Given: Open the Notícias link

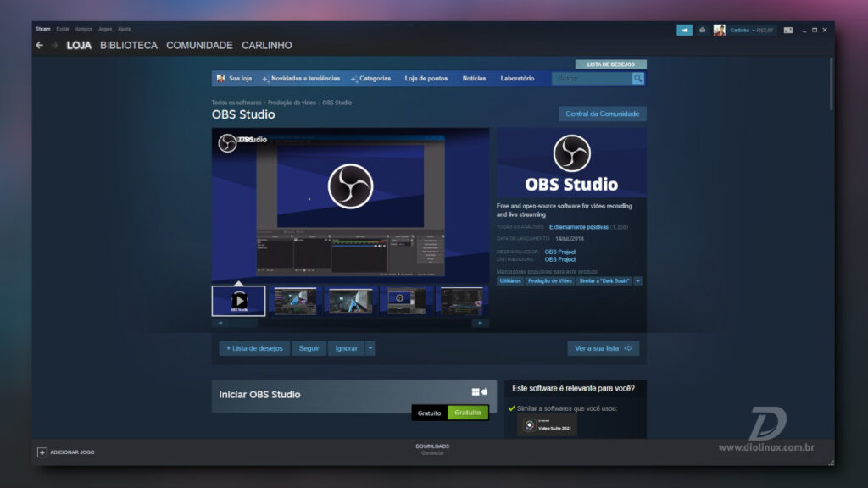Looking at the screenshot, I should tap(474, 79).
